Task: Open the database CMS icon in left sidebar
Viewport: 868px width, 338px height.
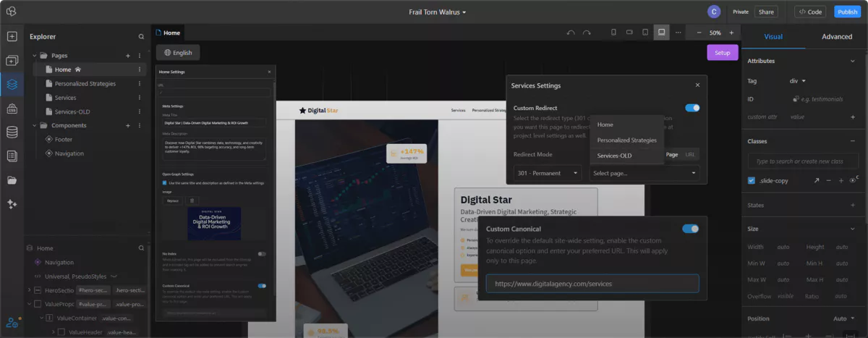Action: click(12, 132)
